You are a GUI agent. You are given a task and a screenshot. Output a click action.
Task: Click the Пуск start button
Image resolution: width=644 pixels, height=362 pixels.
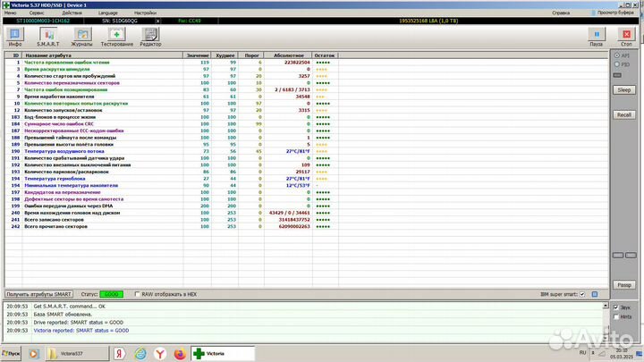11,353
